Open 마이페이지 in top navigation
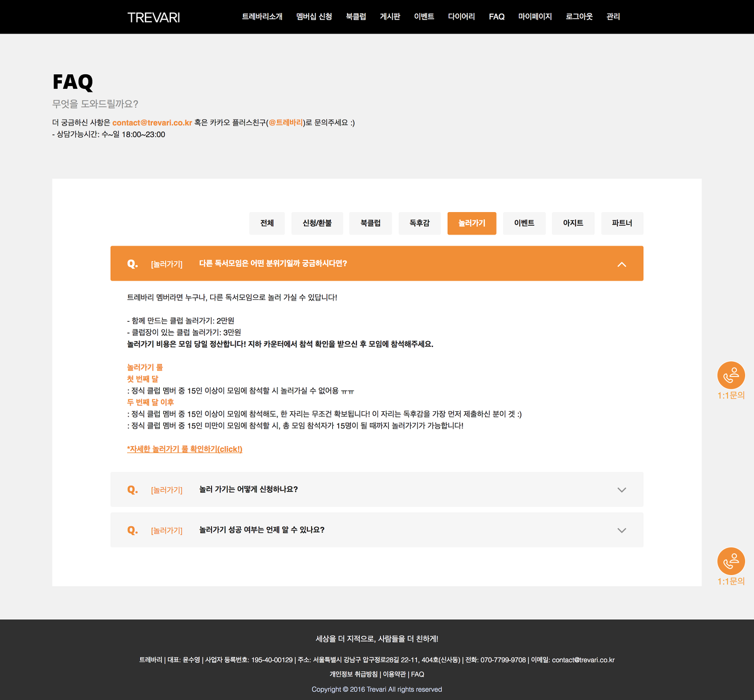 (x=535, y=16)
